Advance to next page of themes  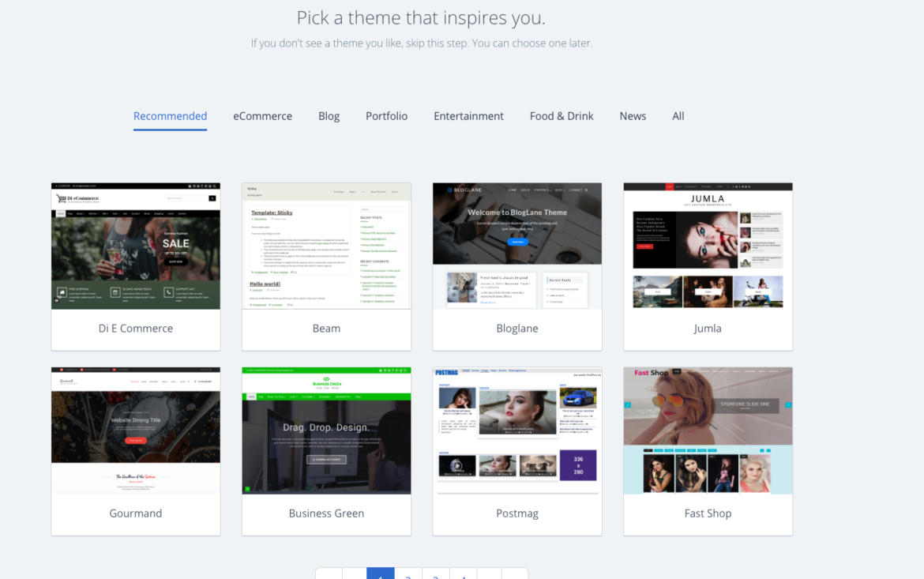point(490,575)
